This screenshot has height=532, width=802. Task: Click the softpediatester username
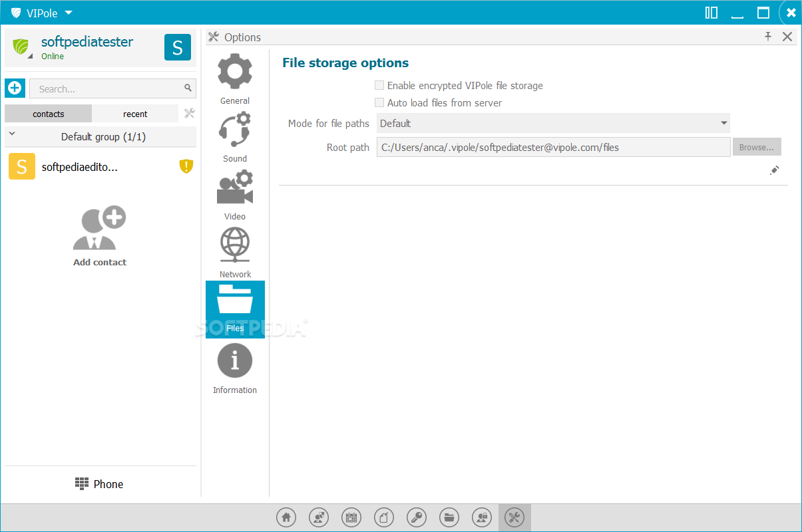(x=87, y=42)
